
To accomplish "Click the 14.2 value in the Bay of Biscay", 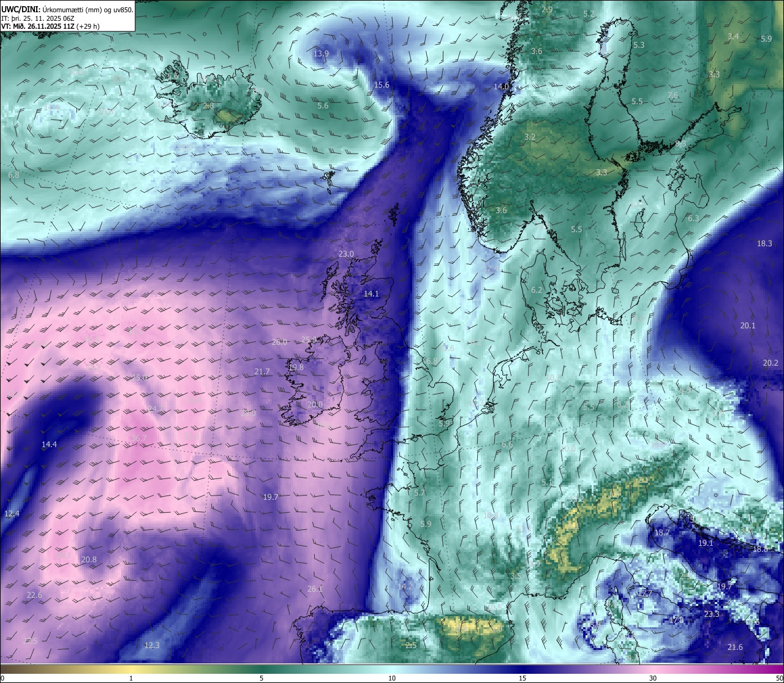I will click(405, 587).
